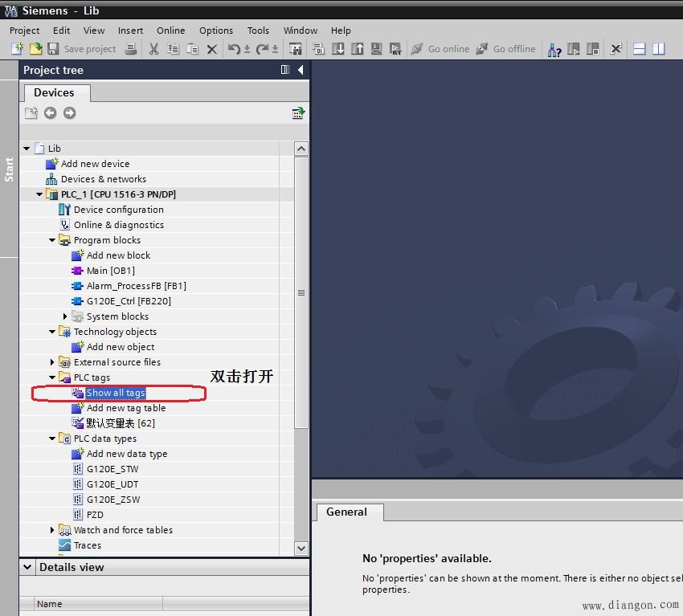Click the Stop CPU icon

coord(592,49)
